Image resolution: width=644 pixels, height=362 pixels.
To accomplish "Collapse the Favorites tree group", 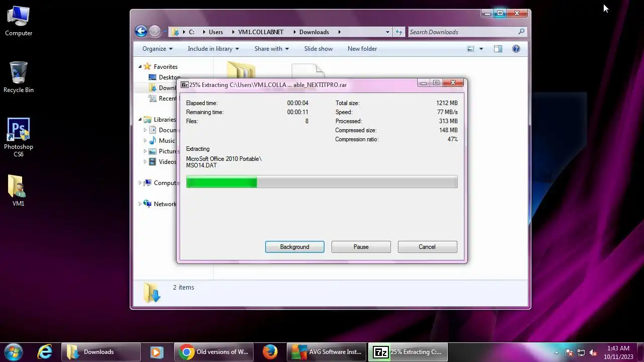I will tap(140, 66).
